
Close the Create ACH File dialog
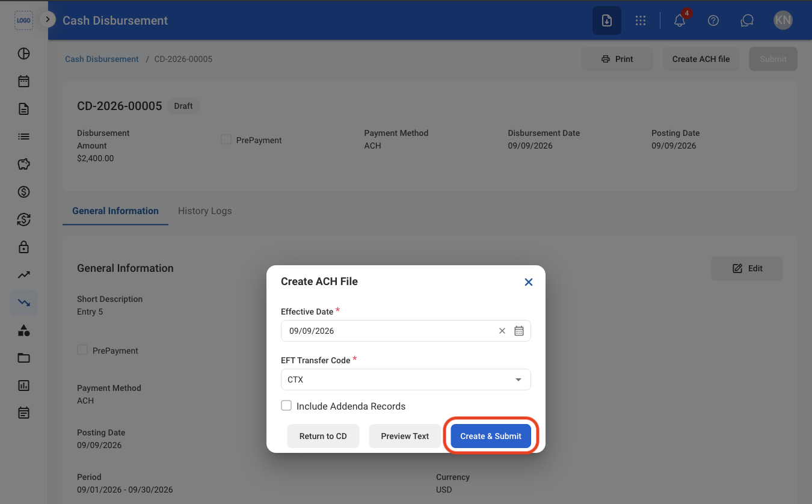[x=529, y=281]
